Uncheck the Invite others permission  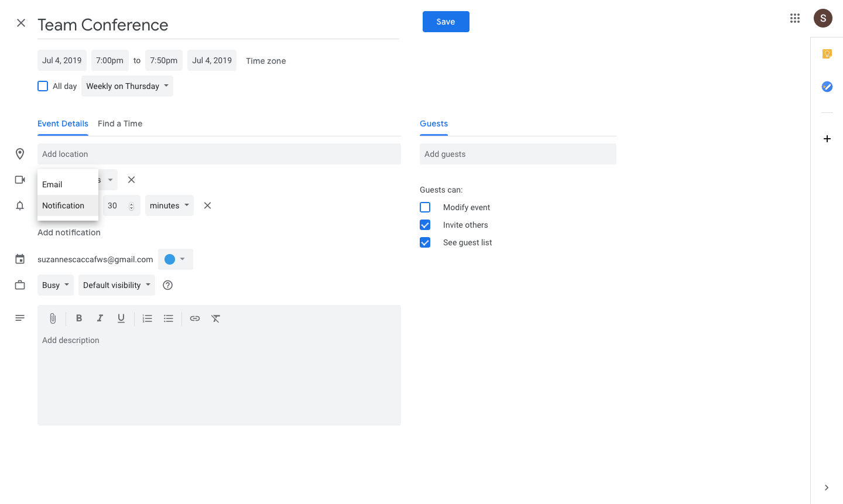(x=425, y=225)
